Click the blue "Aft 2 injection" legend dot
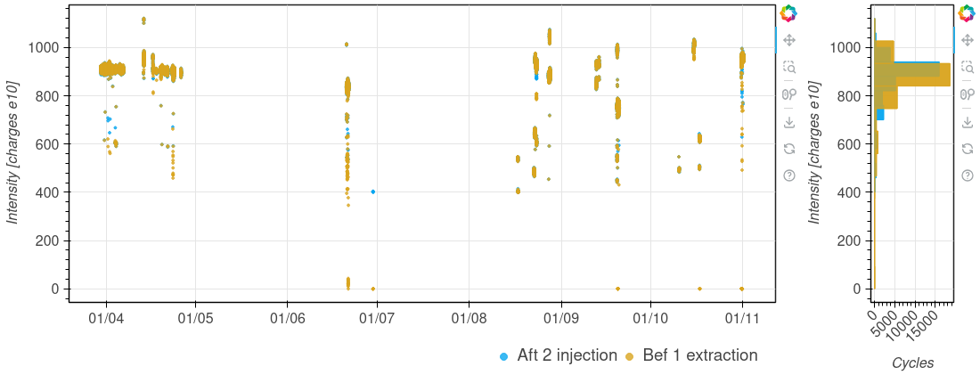The width and height of the screenshot is (980, 383). pyautogui.click(x=504, y=356)
